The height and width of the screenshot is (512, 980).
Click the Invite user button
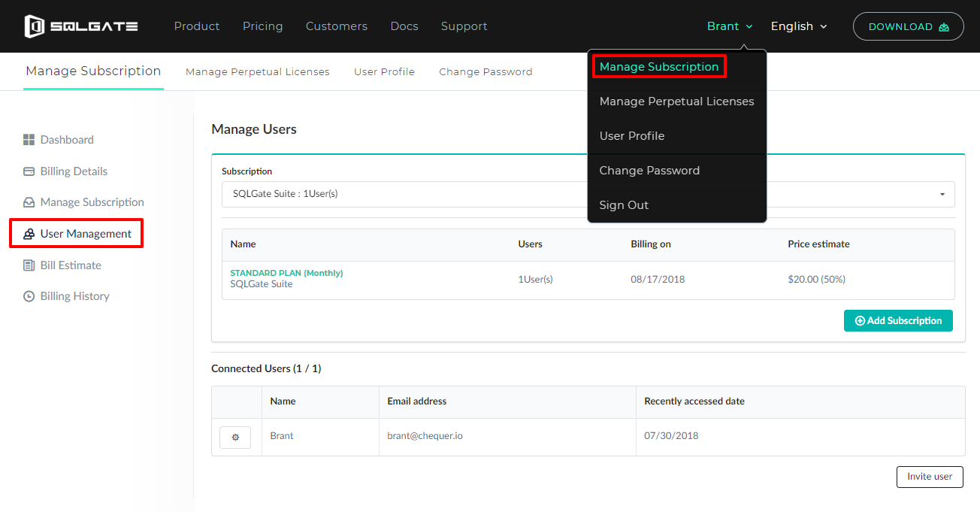coord(930,477)
